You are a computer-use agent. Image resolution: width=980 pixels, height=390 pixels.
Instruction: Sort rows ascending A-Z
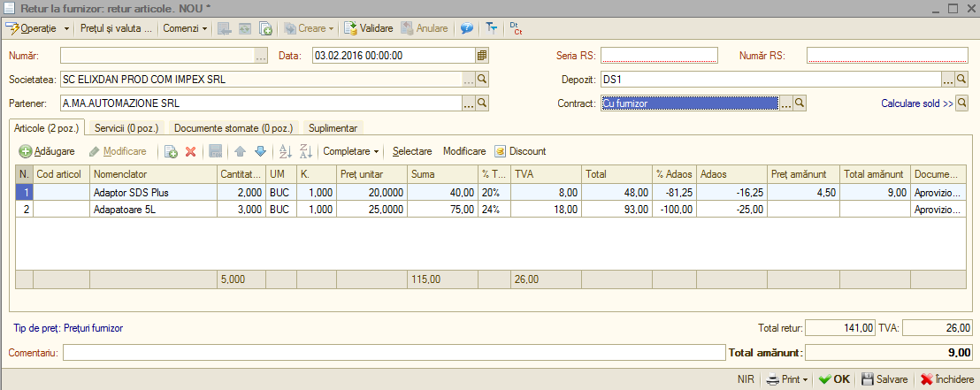285,151
